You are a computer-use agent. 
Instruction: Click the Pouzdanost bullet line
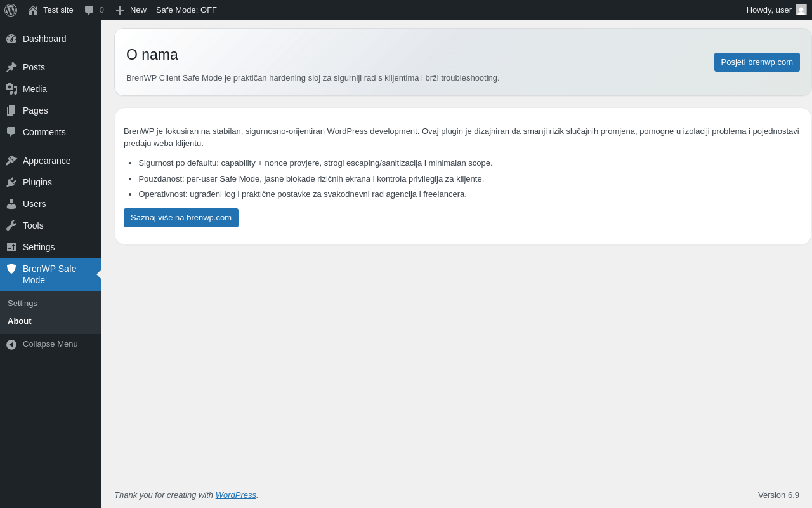click(311, 179)
